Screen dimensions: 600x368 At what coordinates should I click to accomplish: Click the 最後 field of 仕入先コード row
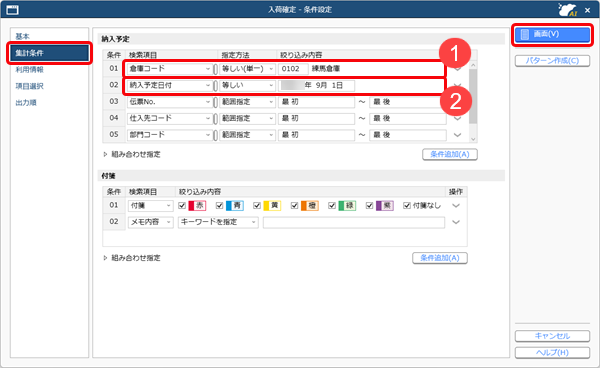tap(408, 119)
